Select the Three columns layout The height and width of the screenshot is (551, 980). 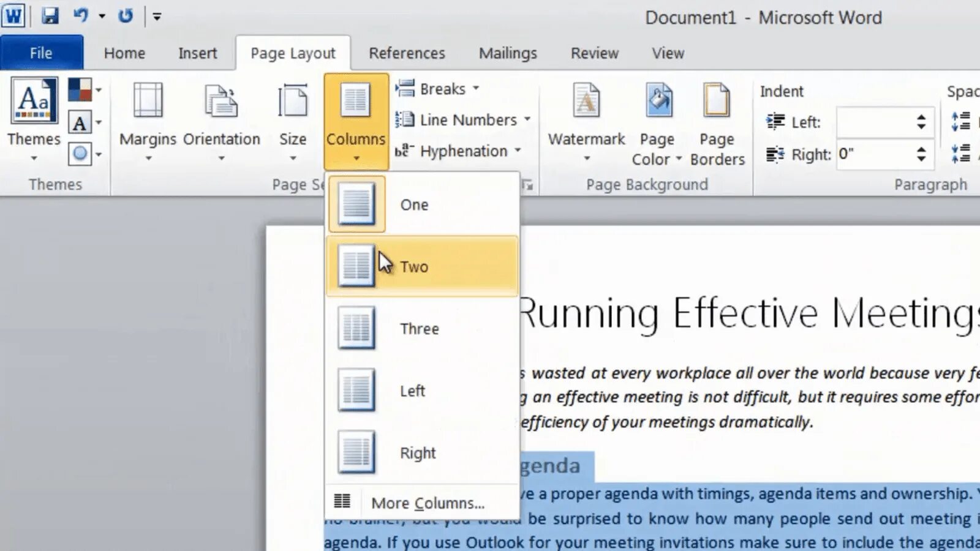(x=423, y=329)
